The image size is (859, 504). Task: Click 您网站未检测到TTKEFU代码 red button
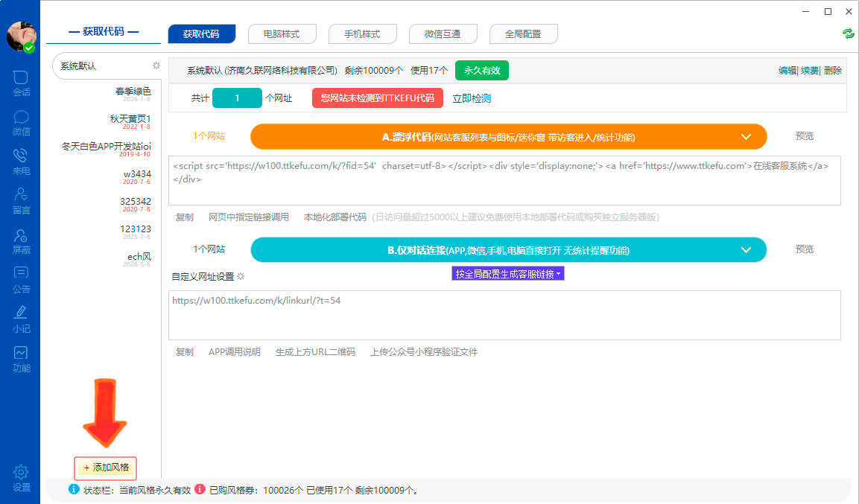(378, 98)
